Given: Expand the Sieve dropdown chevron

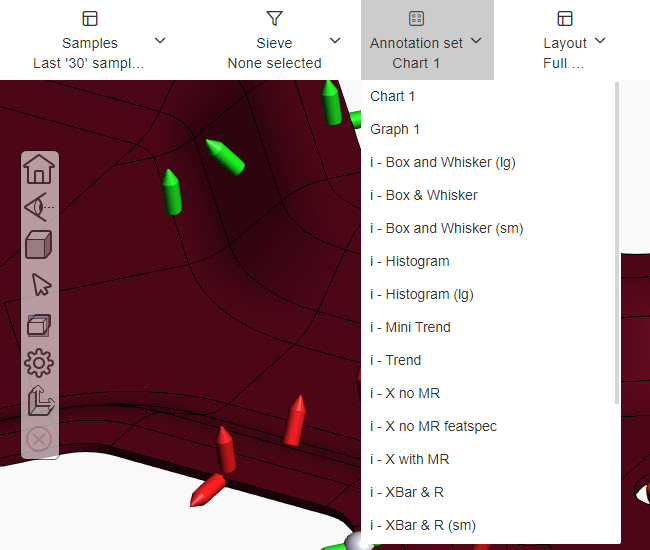Looking at the screenshot, I should click(x=335, y=41).
